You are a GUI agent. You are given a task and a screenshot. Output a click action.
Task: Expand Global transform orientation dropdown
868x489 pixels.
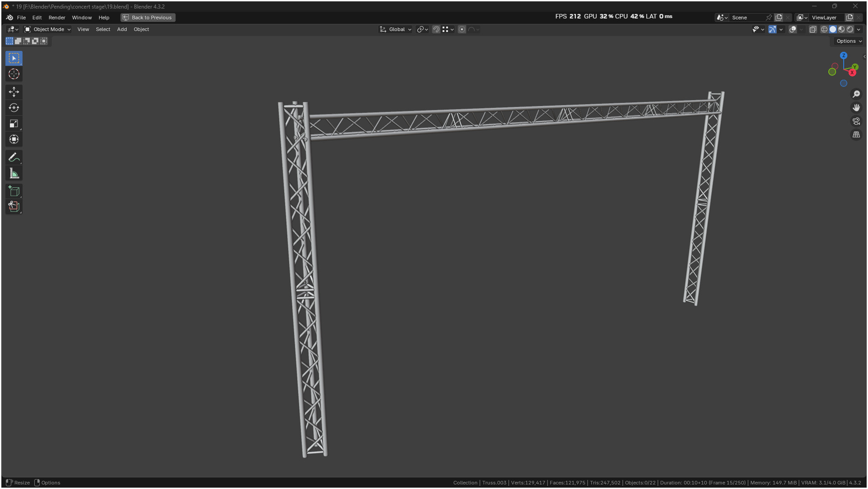(396, 29)
